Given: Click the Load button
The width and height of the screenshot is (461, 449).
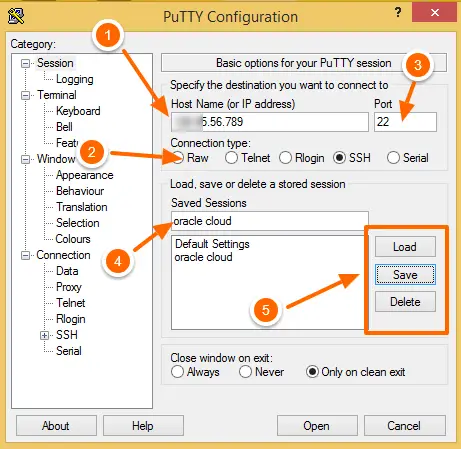Looking at the screenshot, I should tap(405, 247).
